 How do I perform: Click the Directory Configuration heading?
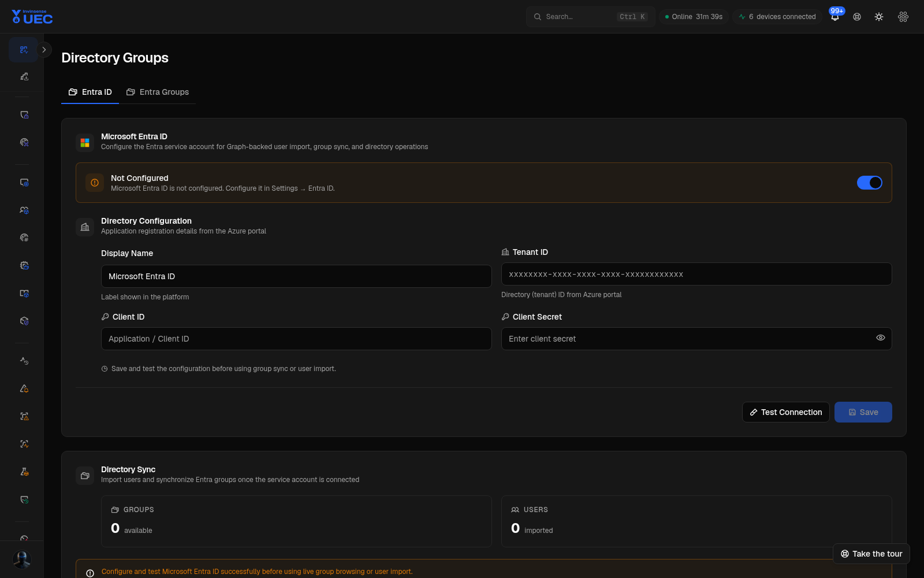(x=146, y=221)
